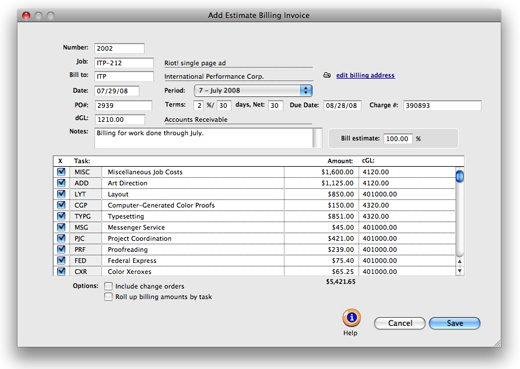Viewport: 520px width, 369px height.
Task: Open the Period dropdown showing July 2008
Action: coord(253,90)
